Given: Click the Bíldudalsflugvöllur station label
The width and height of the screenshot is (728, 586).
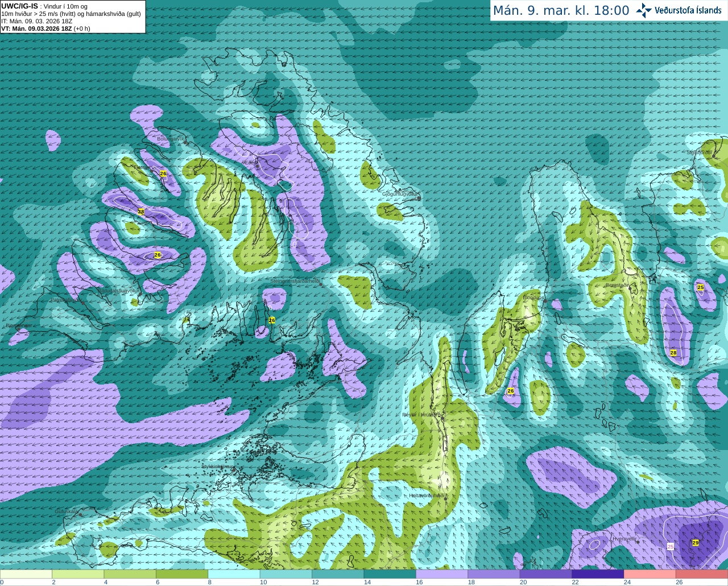Looking at the screenshot, I should point(118,291).
